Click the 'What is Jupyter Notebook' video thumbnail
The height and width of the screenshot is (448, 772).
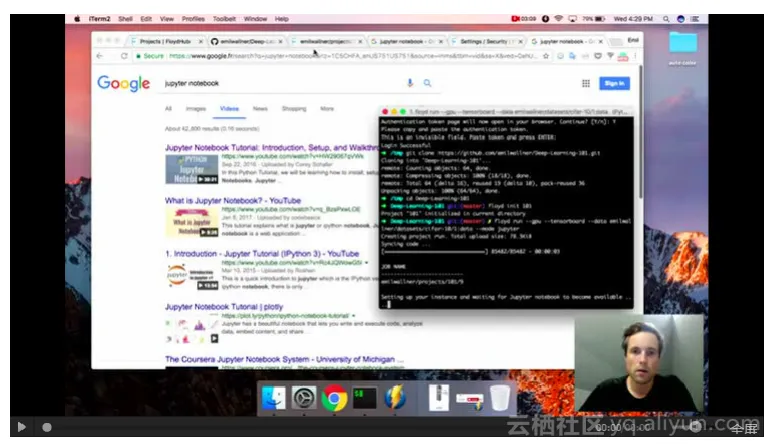[x=192, y=223]
